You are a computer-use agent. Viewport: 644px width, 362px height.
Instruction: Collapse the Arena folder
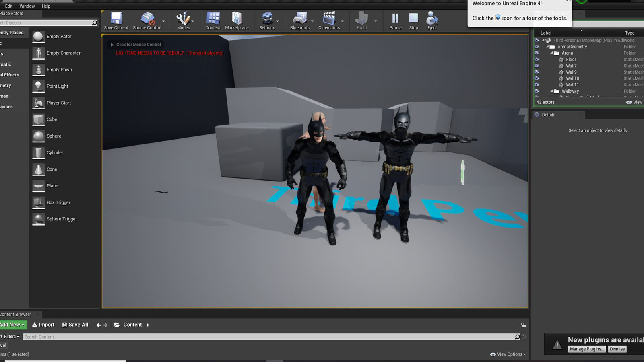tap(552, 53)
